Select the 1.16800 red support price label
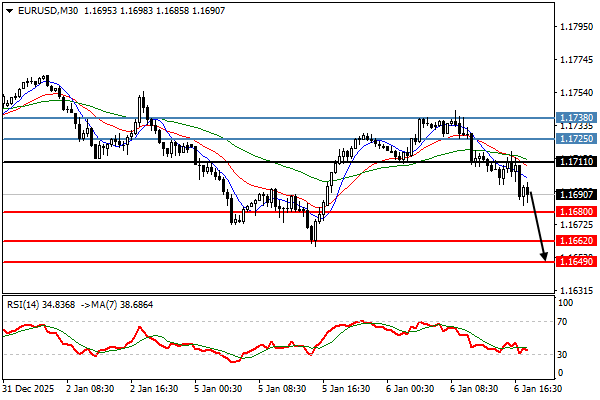This screenshot has width=600, height=400. pyautogui.click(x=574, y=212)
